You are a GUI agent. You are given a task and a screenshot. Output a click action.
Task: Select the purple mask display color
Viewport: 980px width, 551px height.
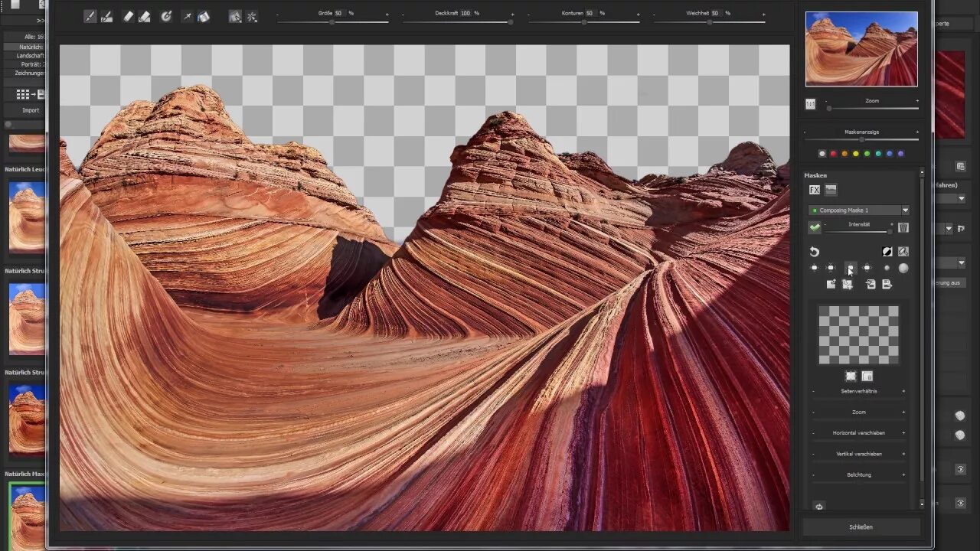[900, 154]
